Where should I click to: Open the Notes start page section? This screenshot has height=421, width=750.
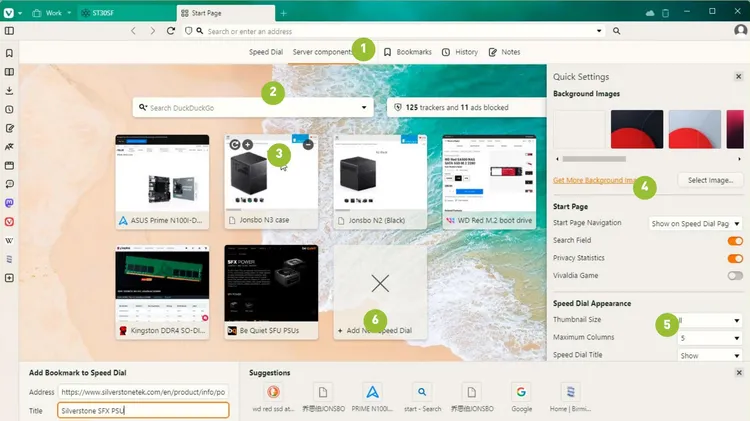[x=505, y=52]
